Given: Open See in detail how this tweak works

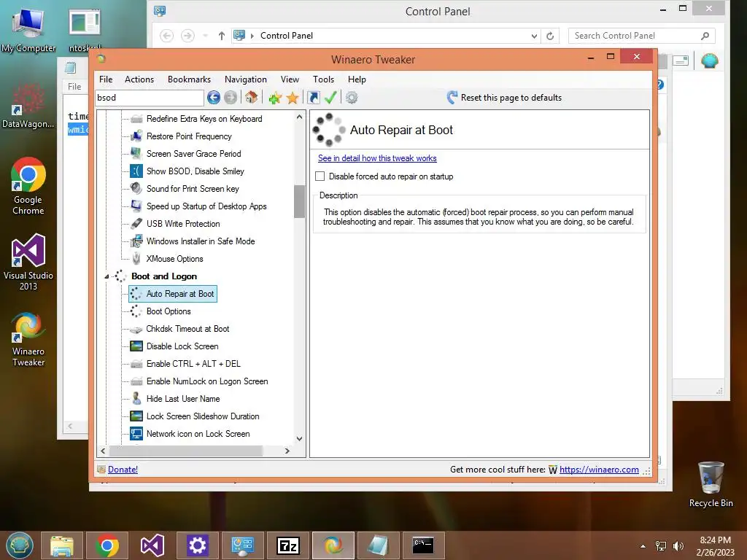Looking at the screenshot, I should (x=377, y=158).
